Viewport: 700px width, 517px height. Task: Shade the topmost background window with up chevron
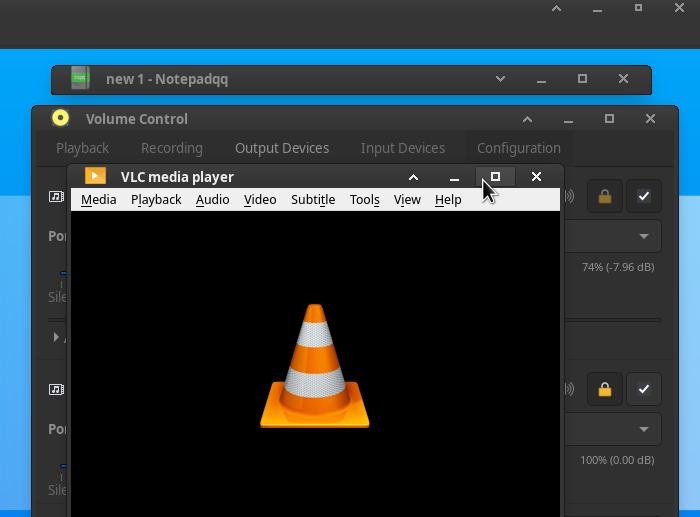(556, 8)
